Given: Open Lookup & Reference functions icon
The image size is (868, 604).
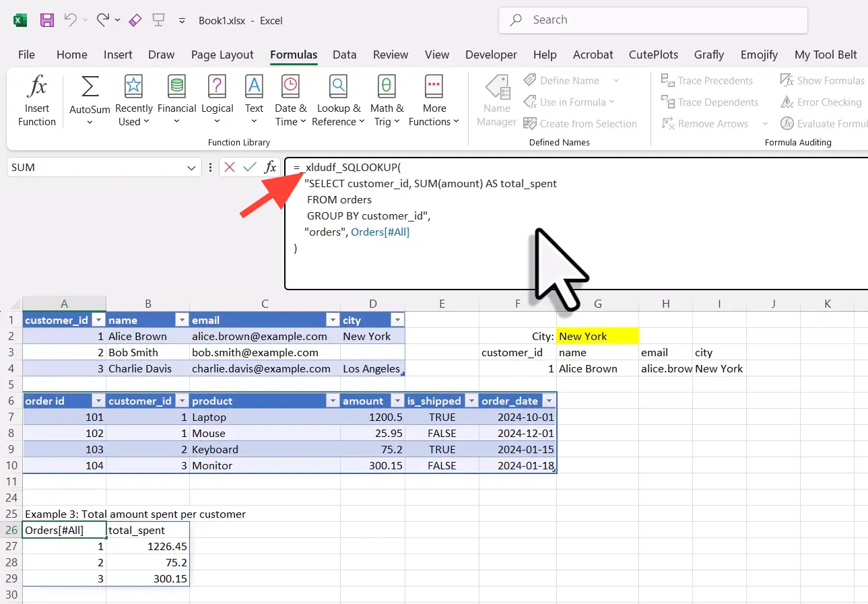Looking at the screenshot, I should (x=338, y=88).
